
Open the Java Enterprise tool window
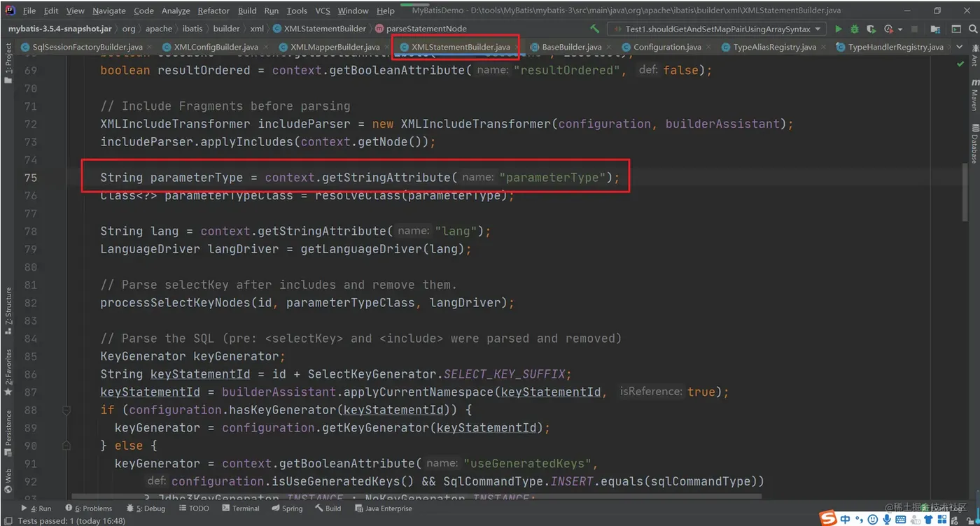point(382,509)
